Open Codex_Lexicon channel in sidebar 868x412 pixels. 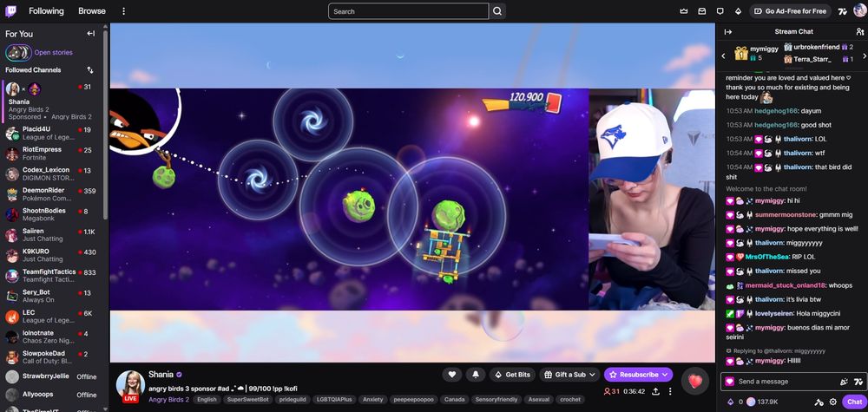52,174
